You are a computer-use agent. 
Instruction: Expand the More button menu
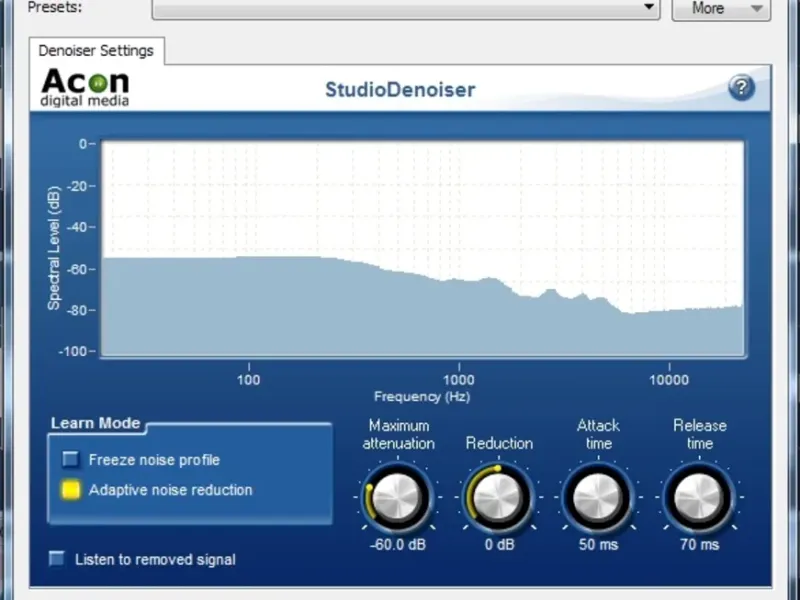tap(721, 9)
